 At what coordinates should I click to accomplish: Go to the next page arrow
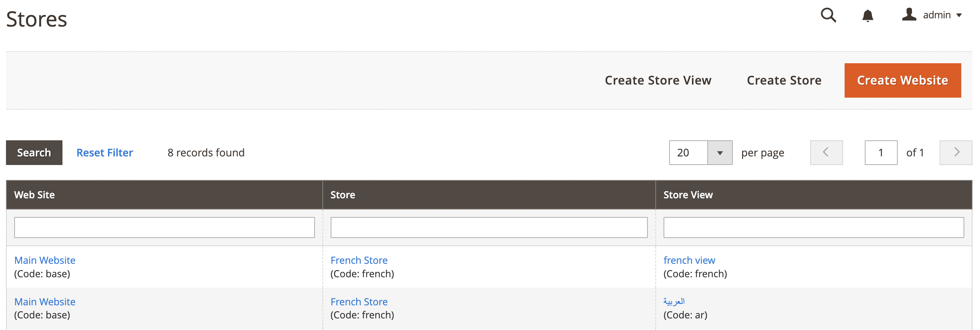point(956,152)
